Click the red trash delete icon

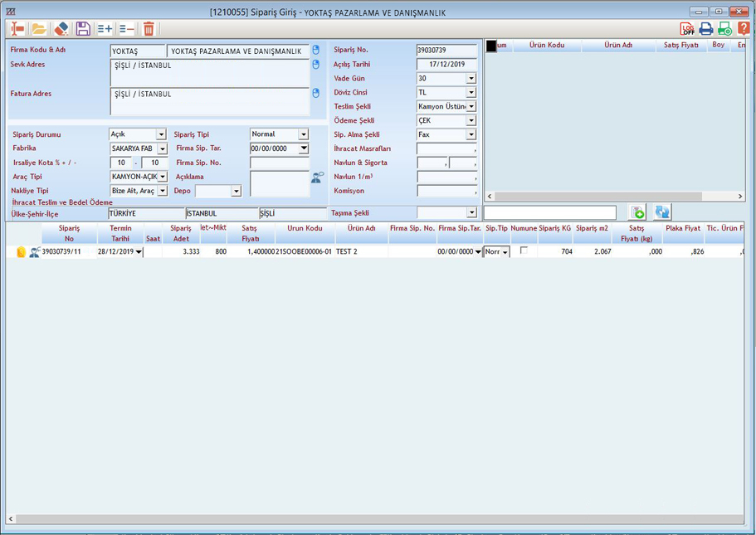click(x=149, y=29)
